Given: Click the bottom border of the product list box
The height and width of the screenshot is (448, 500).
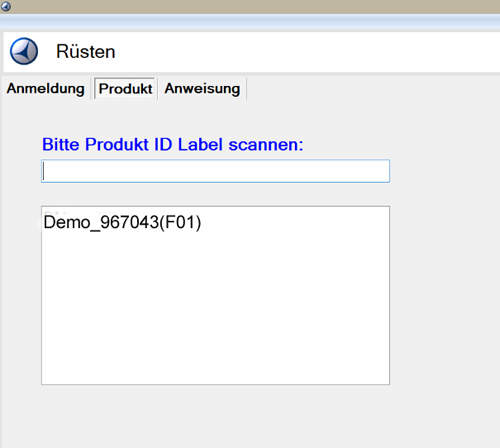Looking at the screenshot, I should [x=215, y=384].
